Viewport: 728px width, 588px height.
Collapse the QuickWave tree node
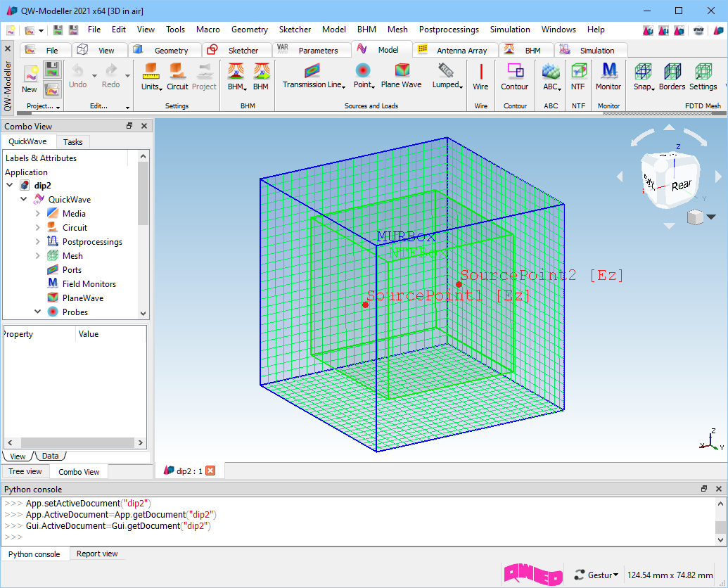click(x=24, y=199)
